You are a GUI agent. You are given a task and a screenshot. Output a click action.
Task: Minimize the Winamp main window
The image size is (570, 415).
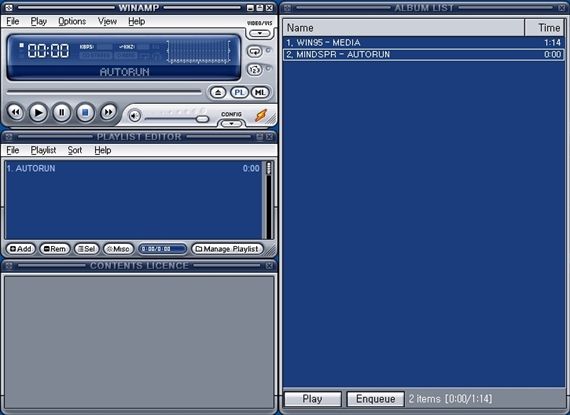click(x=250, y=8)
